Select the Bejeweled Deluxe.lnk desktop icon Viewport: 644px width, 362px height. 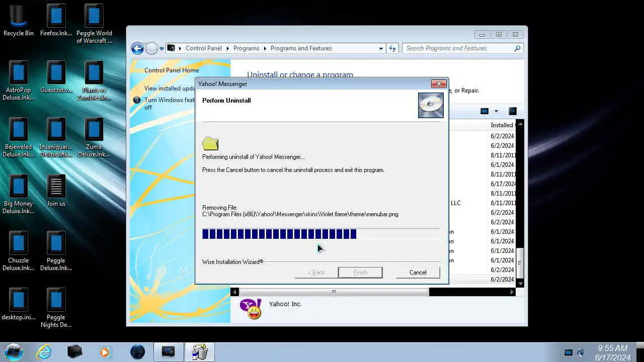tap(19, 137)
